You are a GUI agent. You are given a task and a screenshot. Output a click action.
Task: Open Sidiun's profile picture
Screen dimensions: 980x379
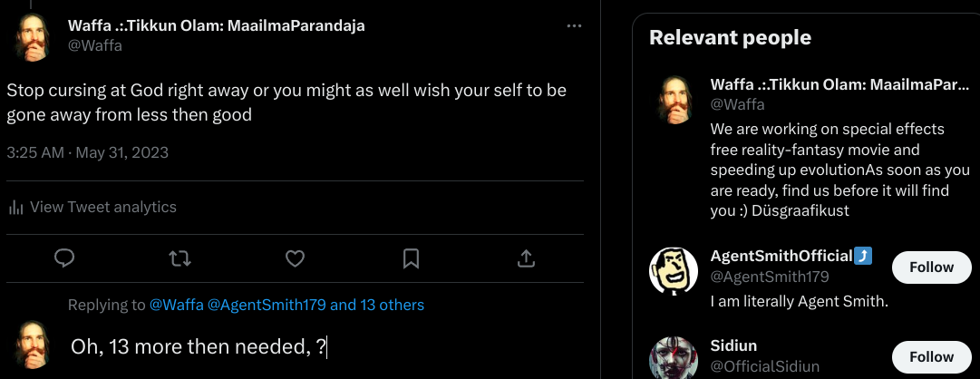(x=673, y=357)
